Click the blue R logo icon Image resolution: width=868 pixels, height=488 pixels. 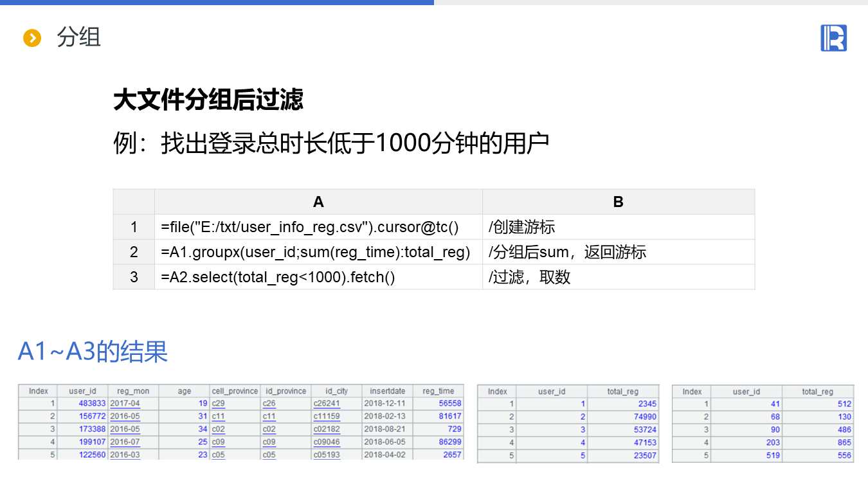click(x=833, y=38)
